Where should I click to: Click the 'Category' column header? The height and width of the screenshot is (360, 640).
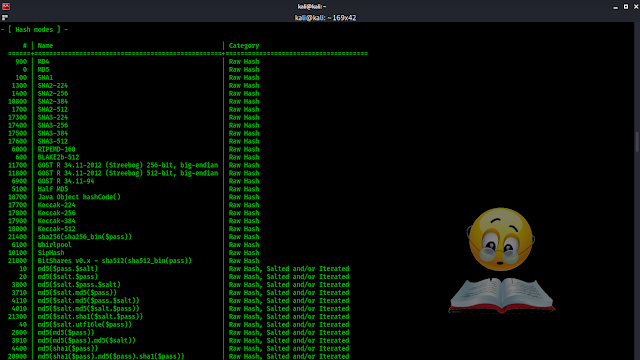pos(244,46)
